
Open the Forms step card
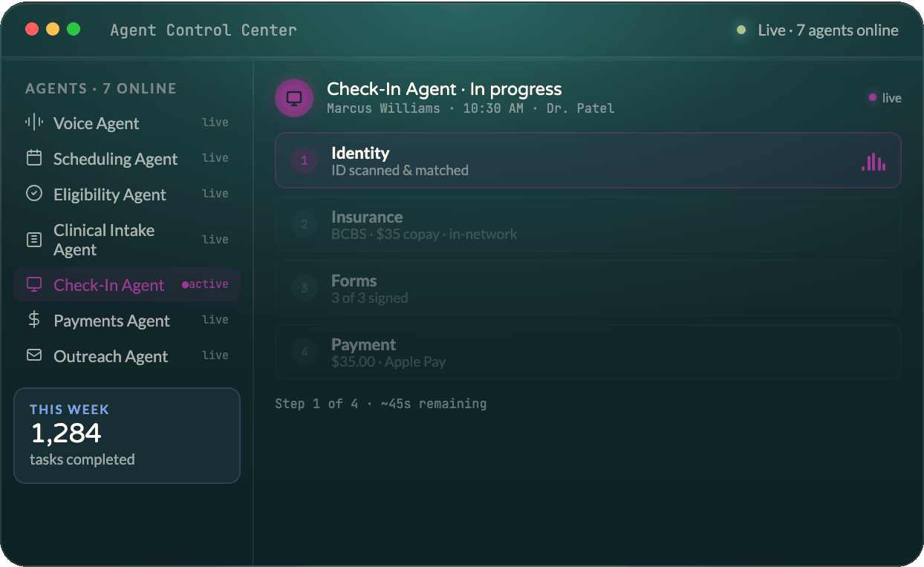(588, 288)
